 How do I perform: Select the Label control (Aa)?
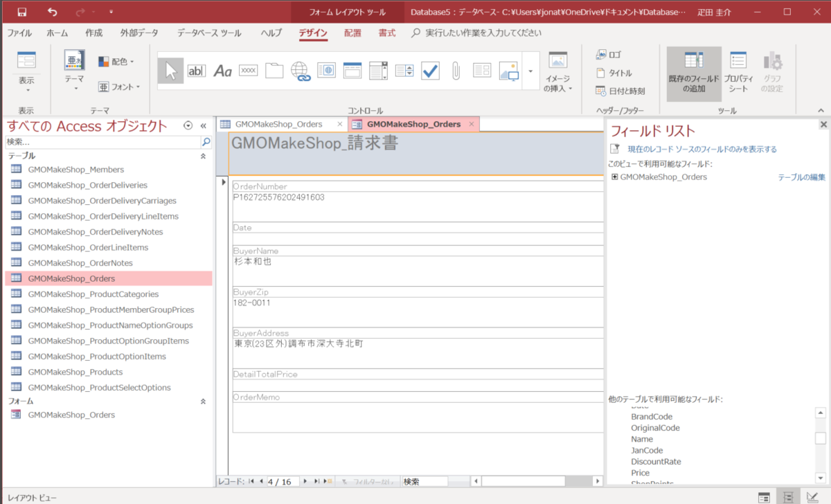tap(222, 70)
